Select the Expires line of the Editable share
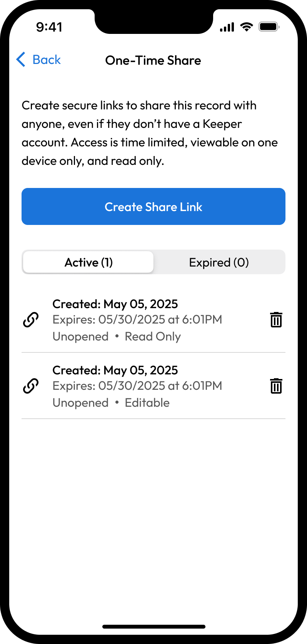Screen dimensions: 307x644 pyautogui.click(x=137, y=386)
